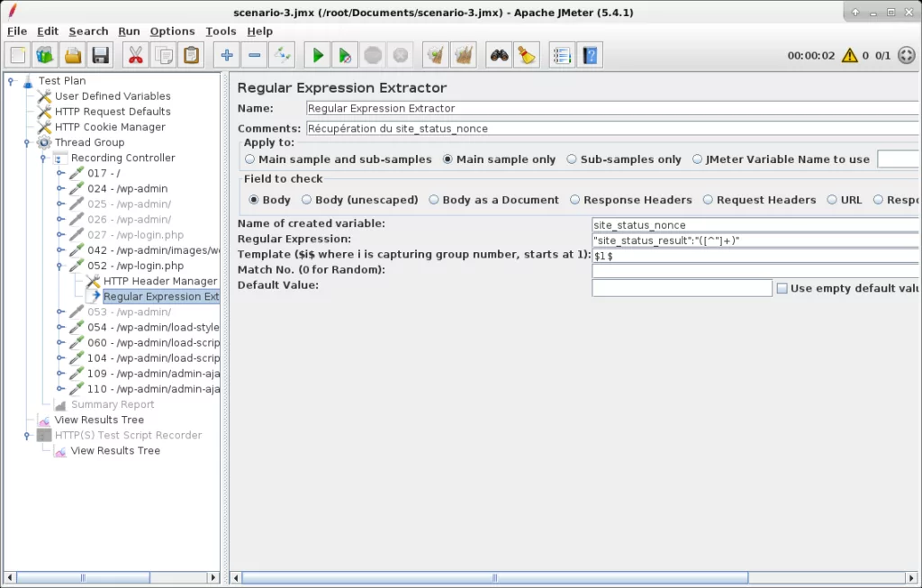
Task: Open the Help icon in toolbar
Action: (x=590, y=56)
